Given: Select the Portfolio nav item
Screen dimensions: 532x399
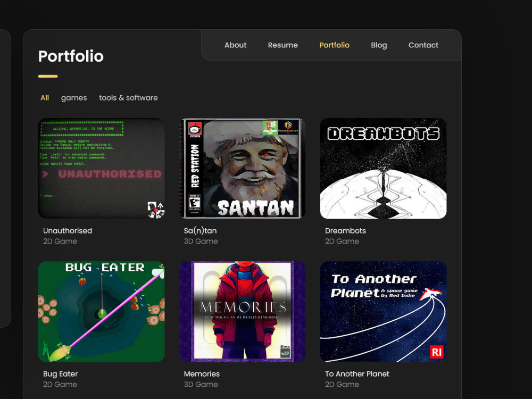Looking at the screenshot, I should pos(334,45).
